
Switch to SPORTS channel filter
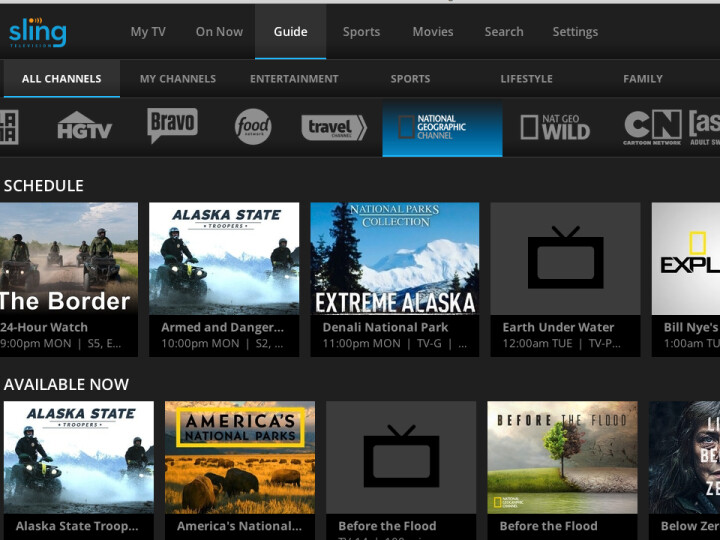coord(410,79)
